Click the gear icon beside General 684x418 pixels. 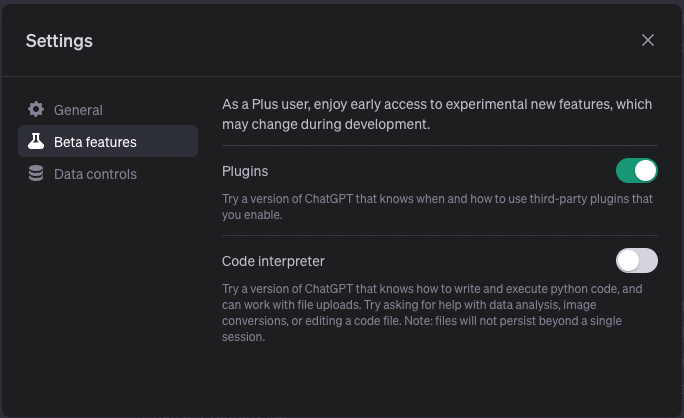pyautogui.click(x=36, y=109)
